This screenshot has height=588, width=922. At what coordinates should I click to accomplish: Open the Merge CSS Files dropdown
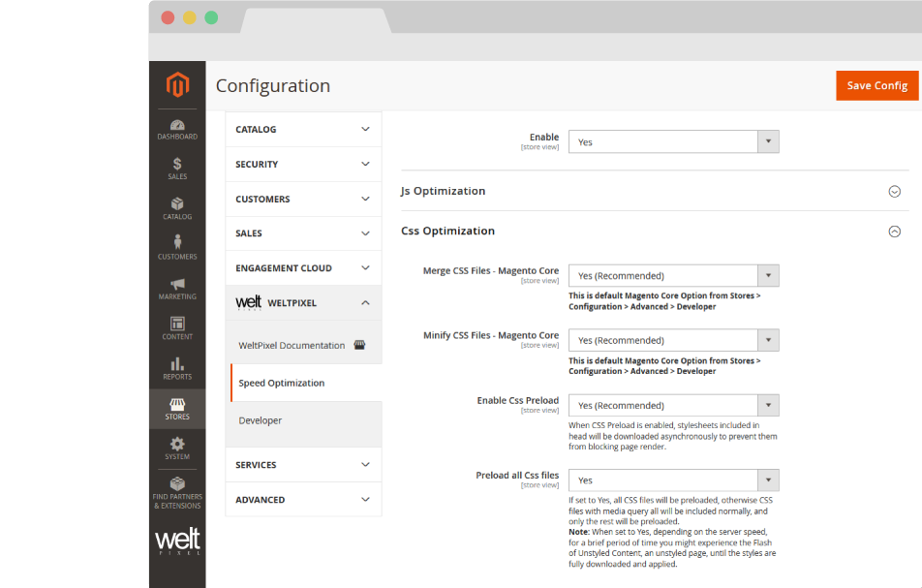(673, 275)
